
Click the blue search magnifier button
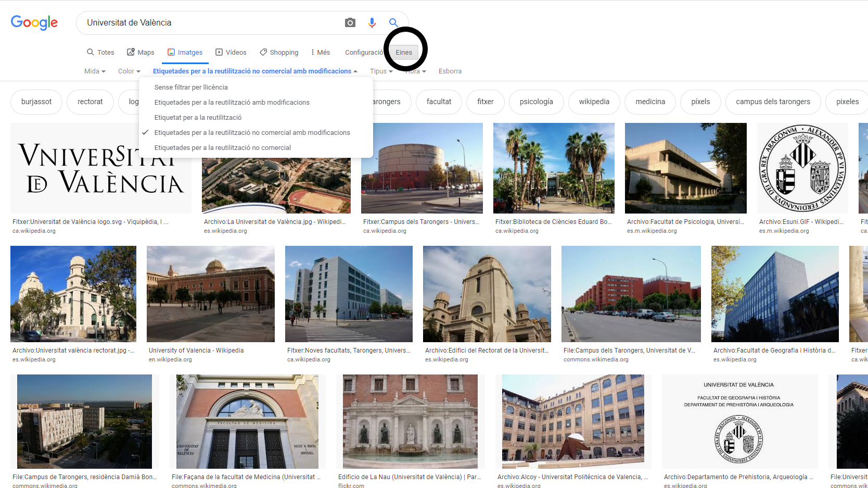pos(393,22)
